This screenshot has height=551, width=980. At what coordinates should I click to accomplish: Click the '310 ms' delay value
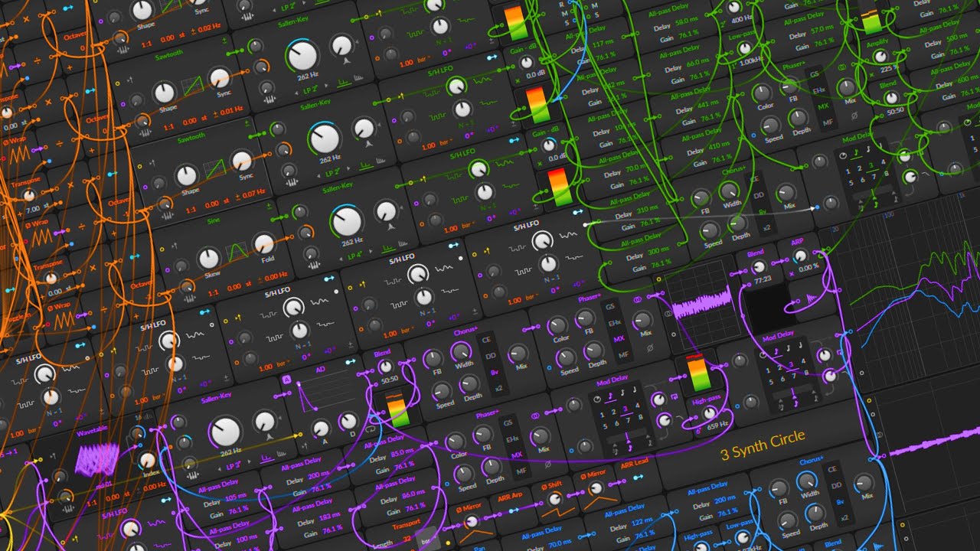647,209
